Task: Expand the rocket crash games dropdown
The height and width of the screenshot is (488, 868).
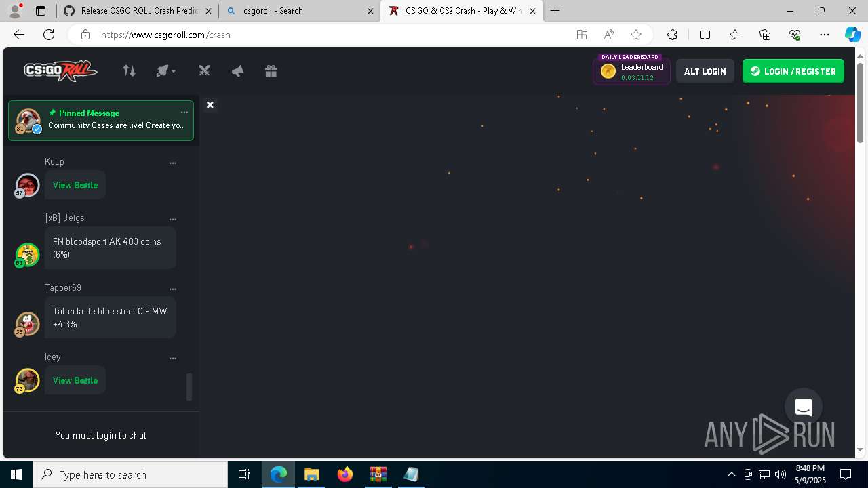Action: point(165,70)
